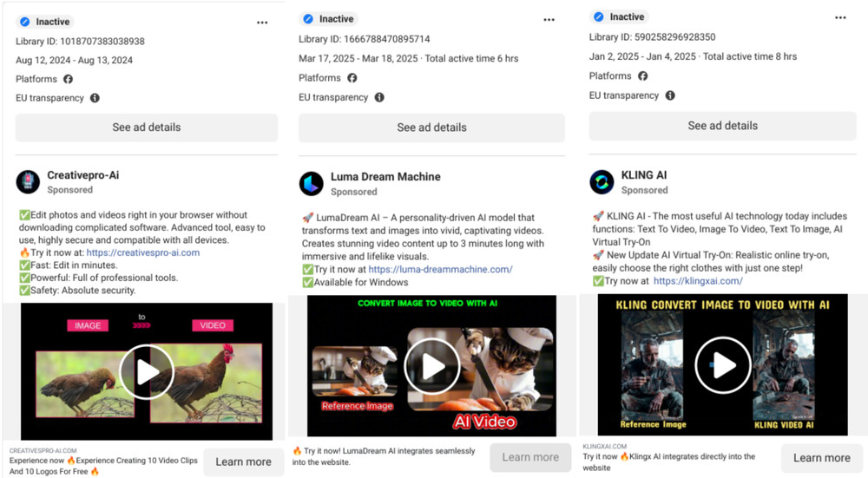The height and width of the screenshot is (478, 868).
Task: Click the Creativepro-Ai profile avatar
Action: (28, 181)
